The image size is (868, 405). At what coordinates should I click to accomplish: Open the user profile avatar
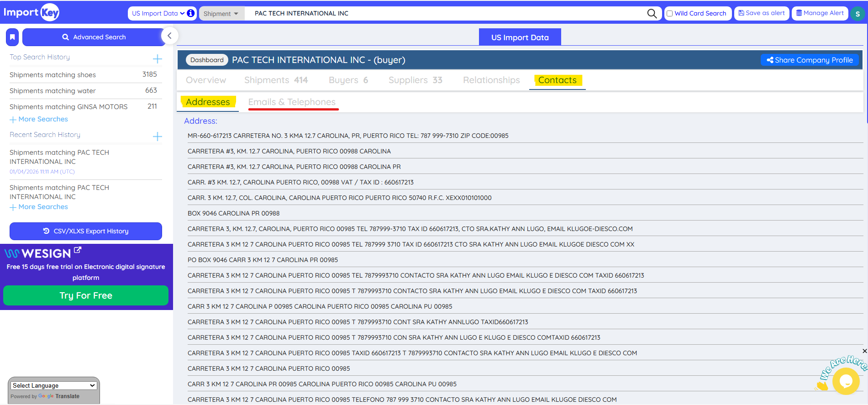click(857, 14)
